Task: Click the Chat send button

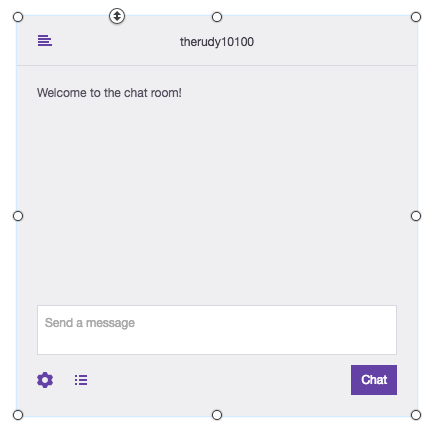Action: pyautogui.click(x=374, y=380)
